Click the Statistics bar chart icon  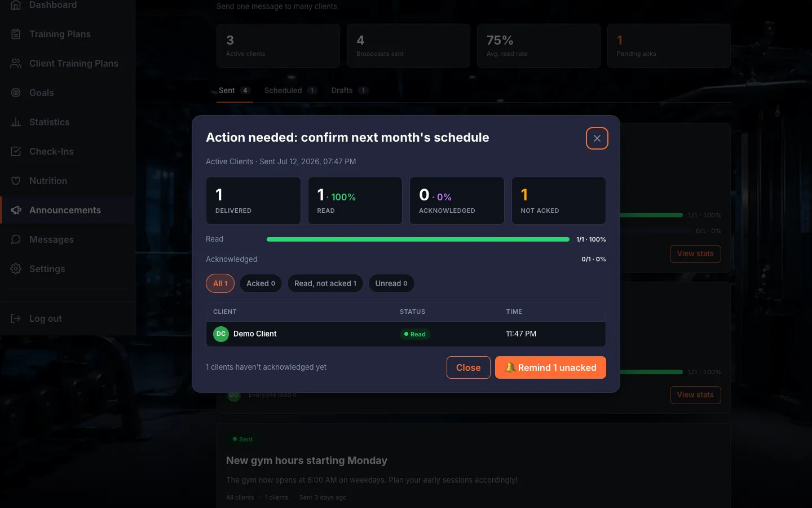coord(16,122)
